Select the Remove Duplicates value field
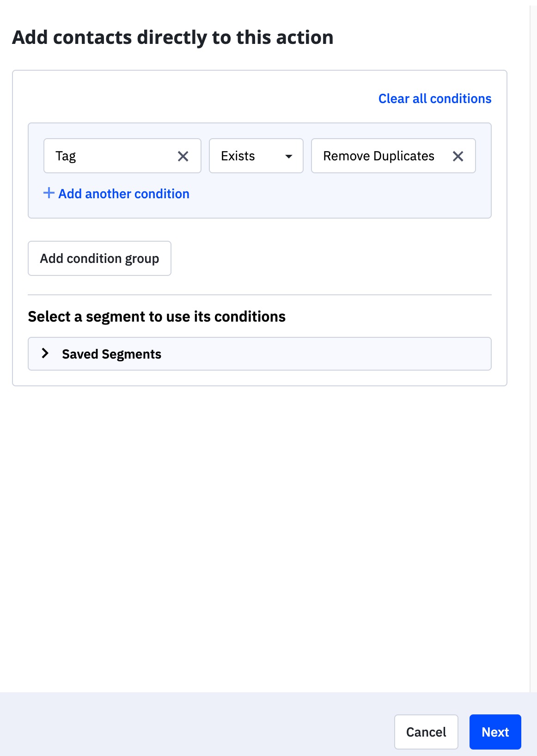The height and width of the screenshot is (756, 537). (379, 156)
